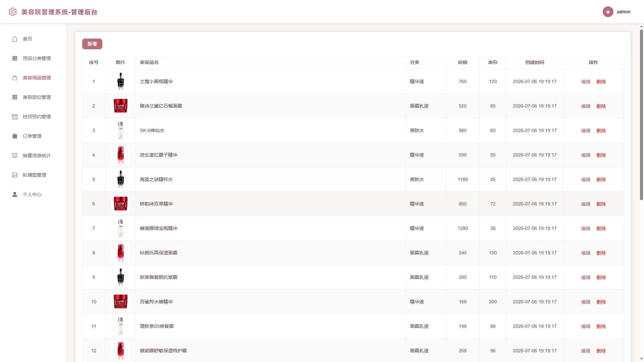Click the grid icon beside 用品分类管理
The image size is (644, 362).
click(x=15, y=58)
